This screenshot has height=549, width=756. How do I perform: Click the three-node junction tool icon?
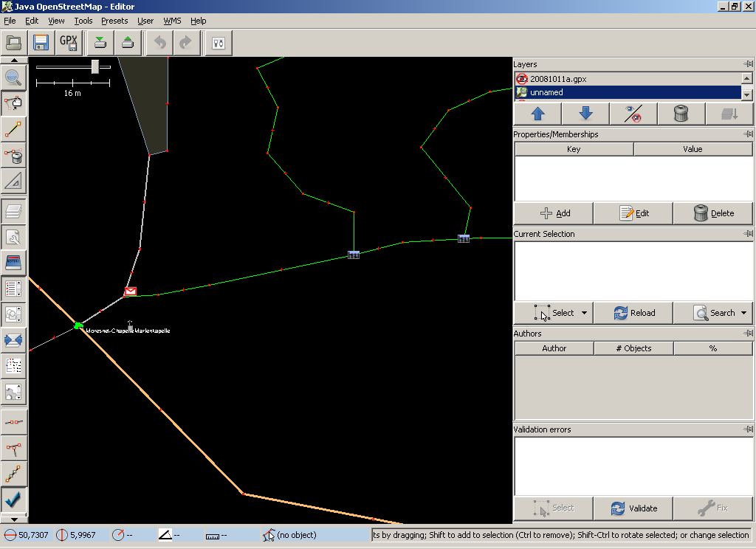click(x=13, y=449)
